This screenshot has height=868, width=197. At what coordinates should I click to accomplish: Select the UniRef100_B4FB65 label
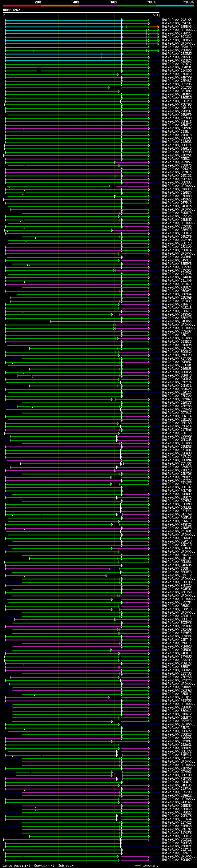177,321
